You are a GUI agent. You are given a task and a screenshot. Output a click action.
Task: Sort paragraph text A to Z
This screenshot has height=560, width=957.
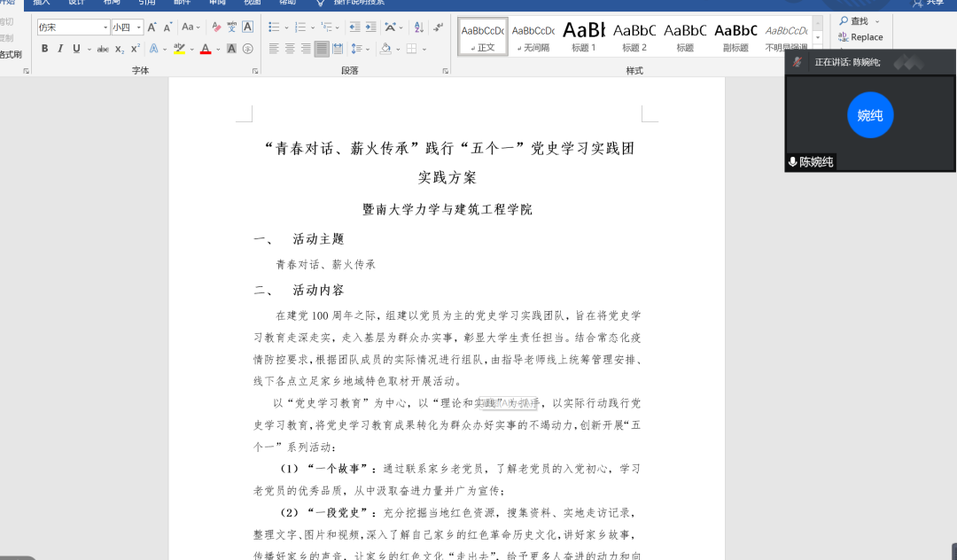[x=418, y=27]
